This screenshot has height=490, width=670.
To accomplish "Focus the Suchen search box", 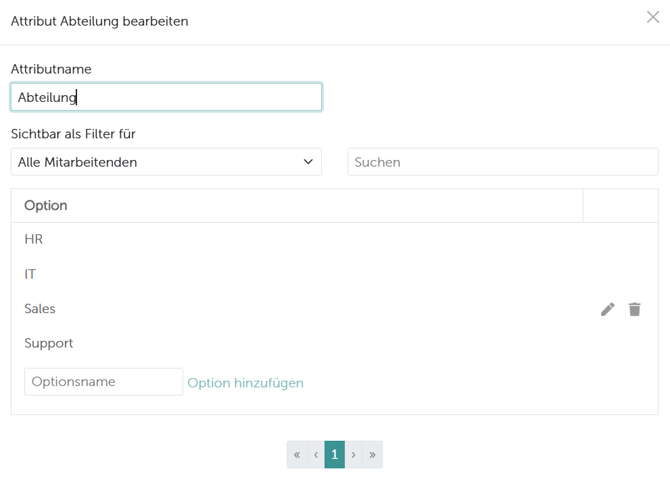I will [x=502, y=162].
